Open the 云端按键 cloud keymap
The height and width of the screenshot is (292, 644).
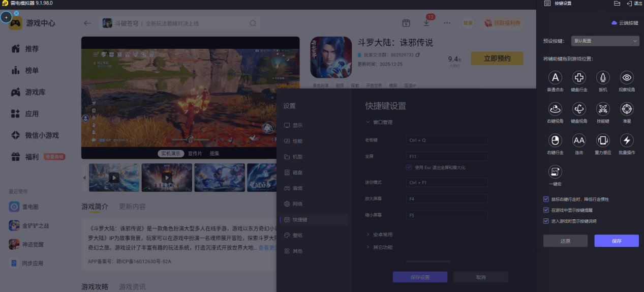click(x=624, y=23)
